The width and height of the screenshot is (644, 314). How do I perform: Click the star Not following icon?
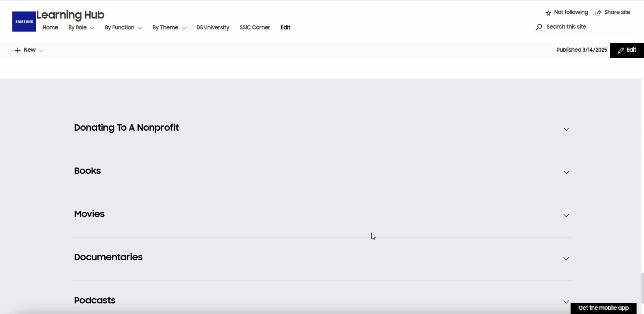click(548, 13)
